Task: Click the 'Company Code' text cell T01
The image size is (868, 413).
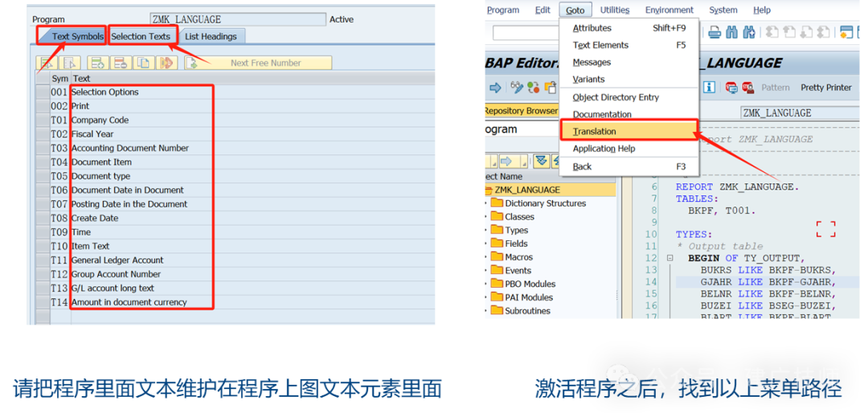Action: tap(100, 121)
